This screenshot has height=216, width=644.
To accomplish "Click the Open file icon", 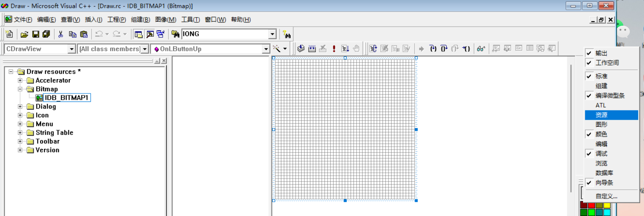I will 24,34.
